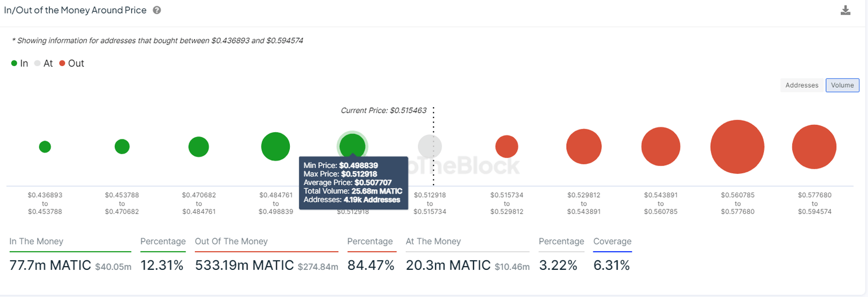Toggle the green In legend dot
868x297 pixels.
[x=14, y=63]
